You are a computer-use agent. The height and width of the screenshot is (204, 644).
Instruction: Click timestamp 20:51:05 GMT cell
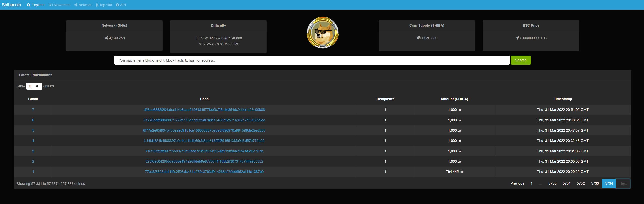pos(563,110)
